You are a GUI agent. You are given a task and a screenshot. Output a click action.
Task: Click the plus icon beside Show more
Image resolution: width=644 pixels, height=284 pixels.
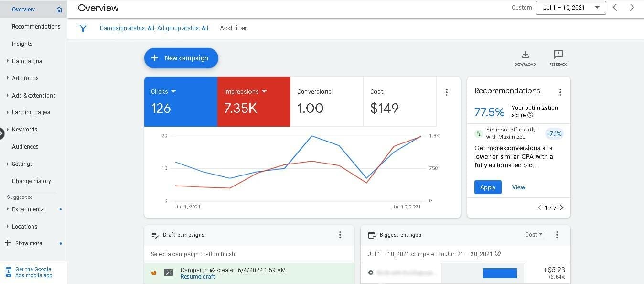pyautogui.click(x=6, y=243)
